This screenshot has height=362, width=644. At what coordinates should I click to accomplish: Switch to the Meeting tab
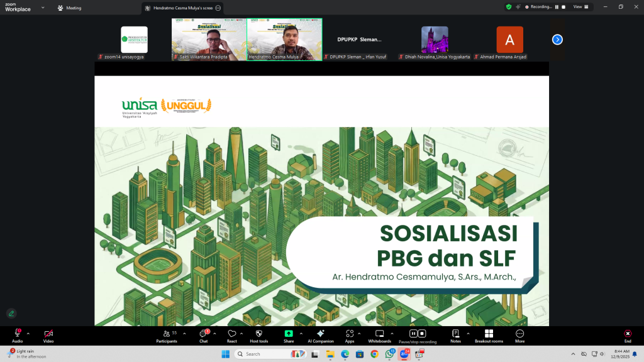[70, 8]
